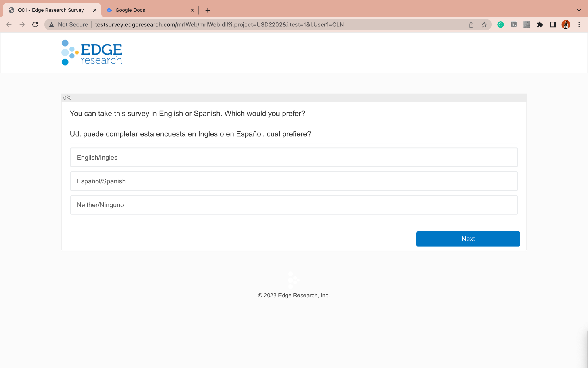Open the Chrome three-dot menu

point(579,25)
